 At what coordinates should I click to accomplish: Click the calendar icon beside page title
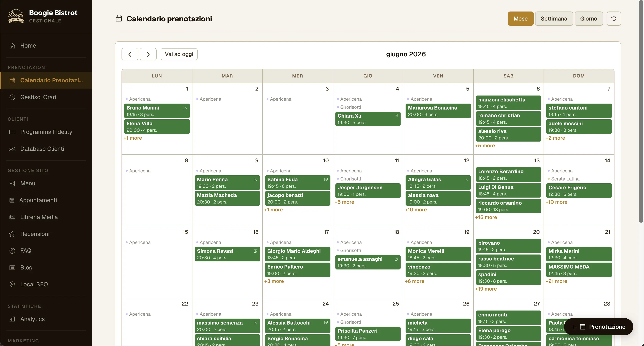click(119, 19)
